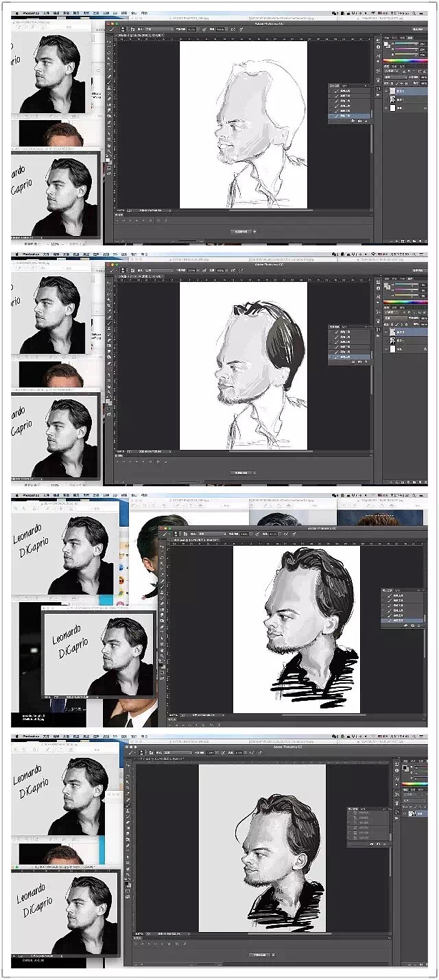Click the finished caricature on the gray canvas
This screenshot has height=980, width=439.
click(262, 848)
